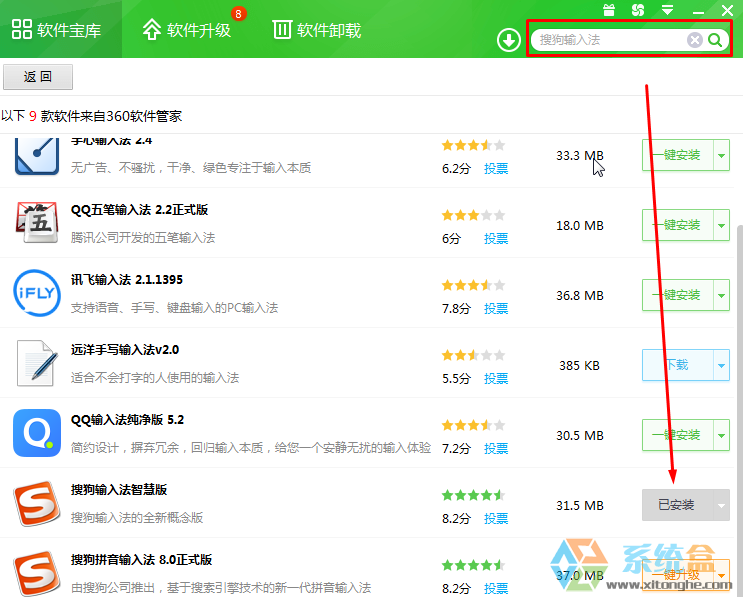Screen dimensions: 743x597
Task: Open 搜狗拼音输入法 8.0正式版 title
Action: (141, 560)
